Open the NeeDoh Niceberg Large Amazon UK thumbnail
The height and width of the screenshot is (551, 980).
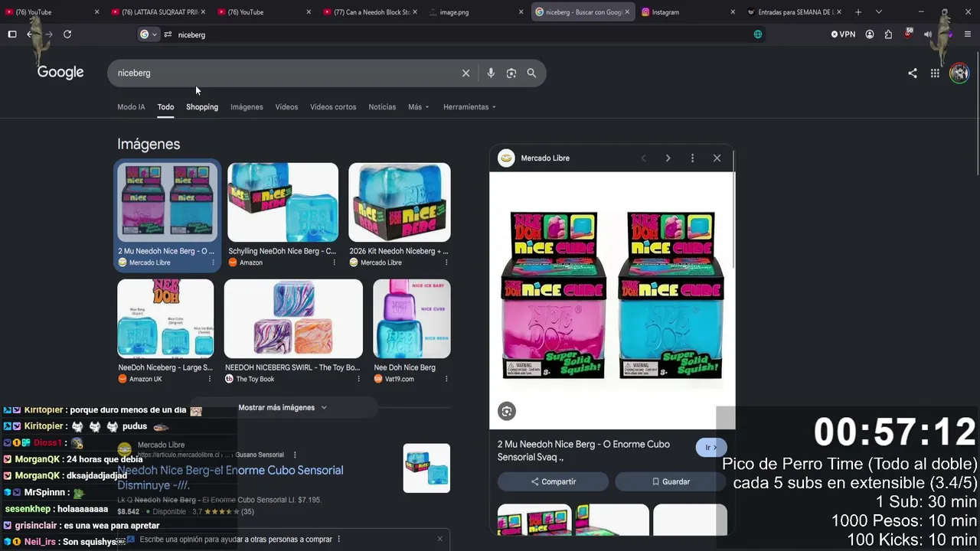[165, 318]
